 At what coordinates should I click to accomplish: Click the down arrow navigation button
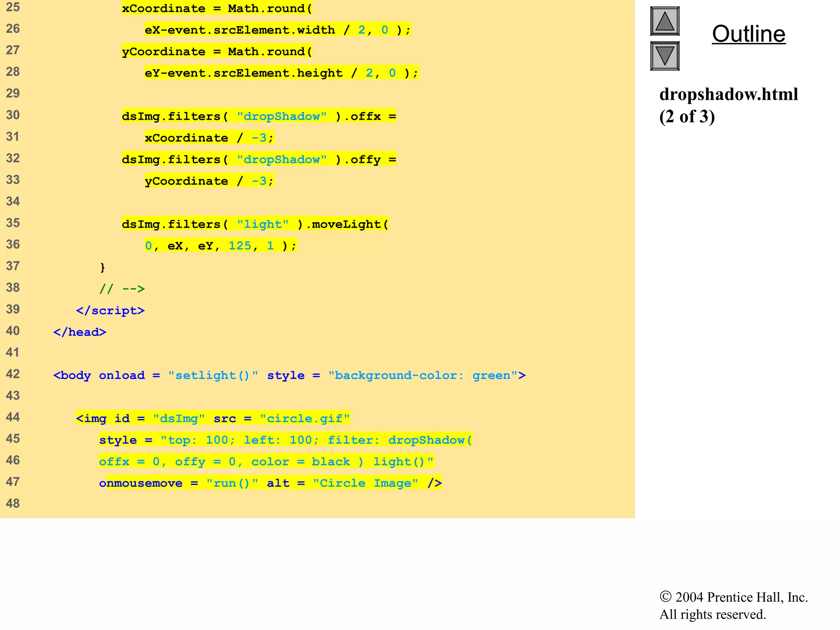664,56
